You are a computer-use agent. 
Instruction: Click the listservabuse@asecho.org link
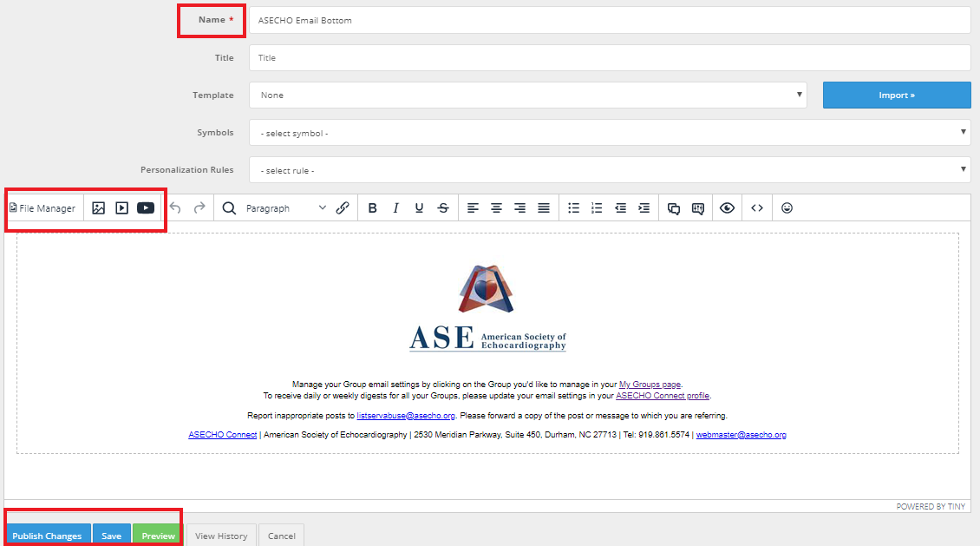coord(406,415)
